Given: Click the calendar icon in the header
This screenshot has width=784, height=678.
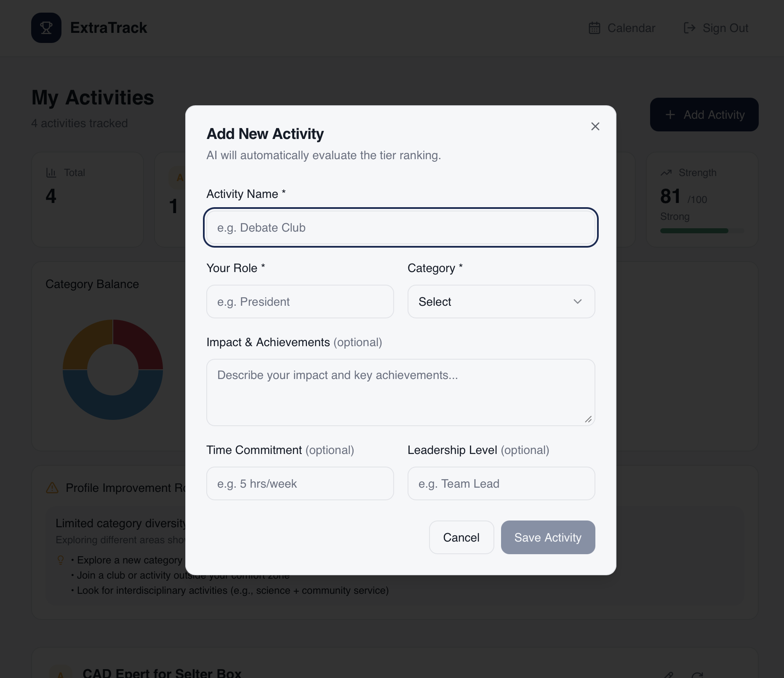Looking at the screenshot, I should (x=594, y=28).
